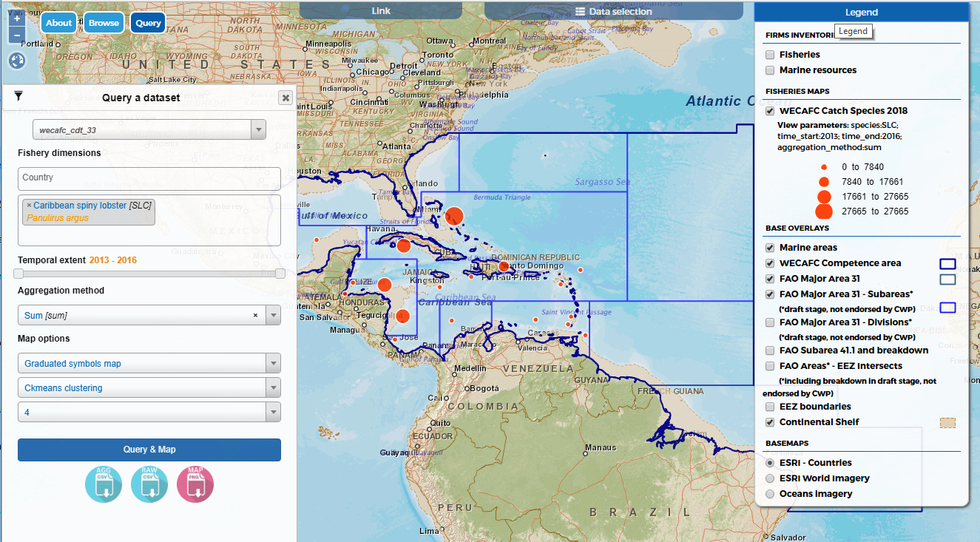Click the map zoom in plus button
This screenshot has width=980, height=542.
coord(17,19)
